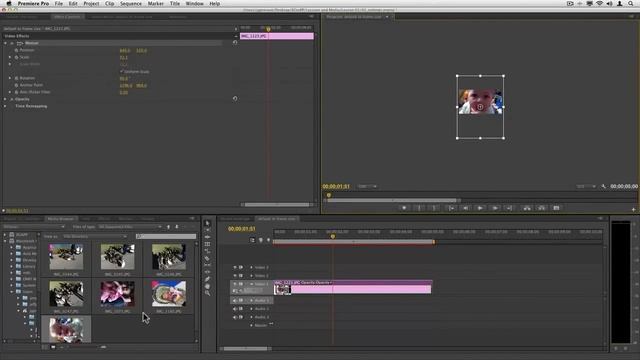The image size is (640, 360).
Task: Toggle Video 3 track eye visibility
Action: (x=235, y=267)
